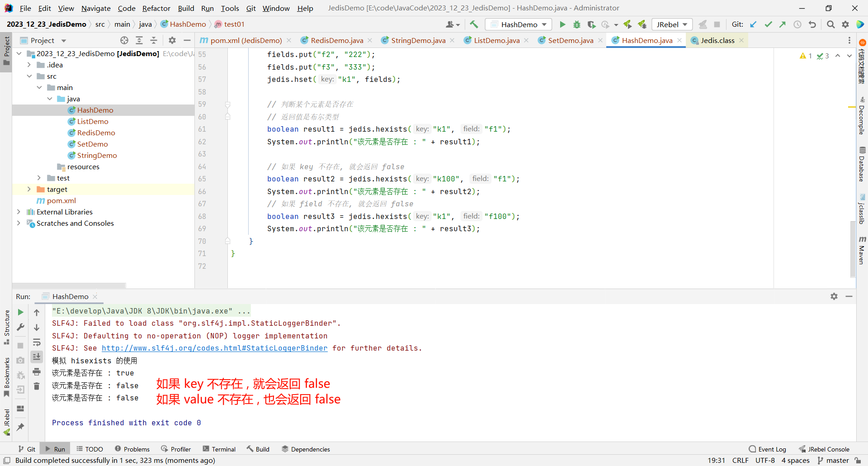Click down arrow in Run console toolbar
Viewport: 868px width, 466px height.
pos(37,327)
